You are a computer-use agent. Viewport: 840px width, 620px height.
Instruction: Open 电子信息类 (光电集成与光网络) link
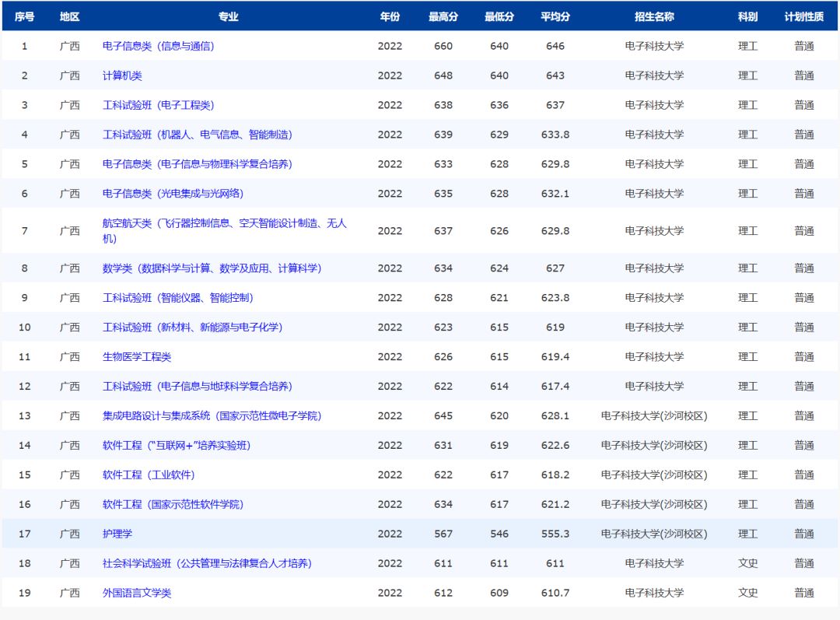[x=173, y=194]
